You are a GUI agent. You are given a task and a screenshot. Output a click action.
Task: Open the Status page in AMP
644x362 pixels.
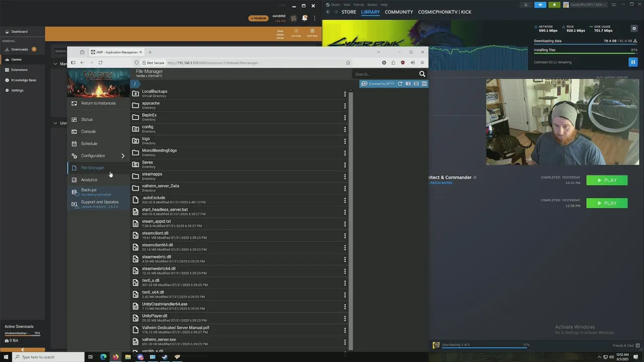[x=87, y=120]
